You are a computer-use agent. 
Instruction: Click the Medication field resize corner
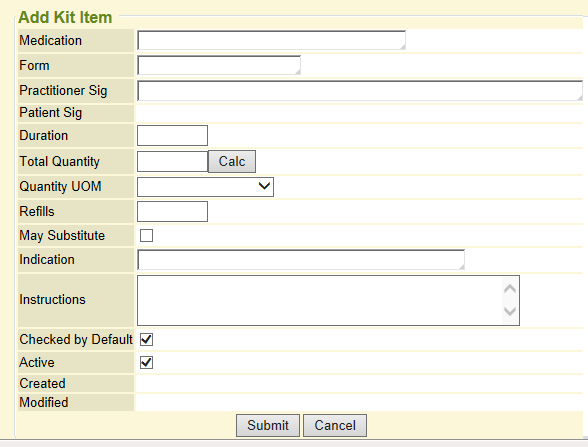click(x=402, y=46)
